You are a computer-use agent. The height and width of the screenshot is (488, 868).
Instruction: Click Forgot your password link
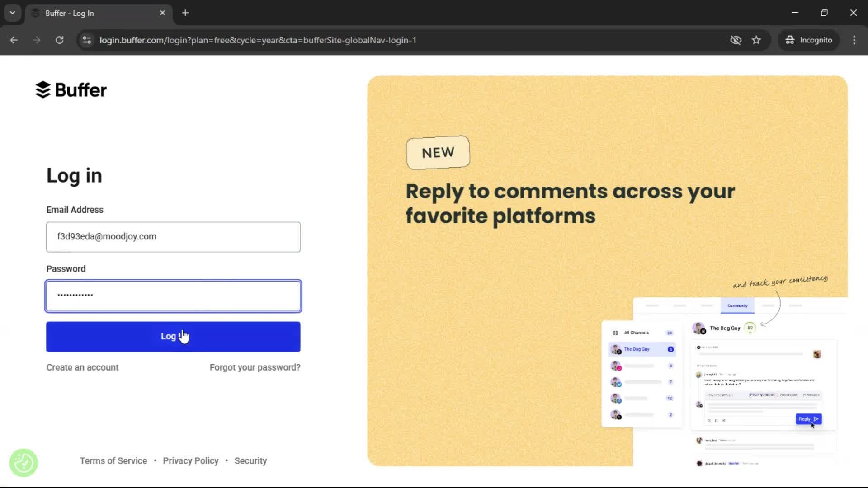point(255,367)
